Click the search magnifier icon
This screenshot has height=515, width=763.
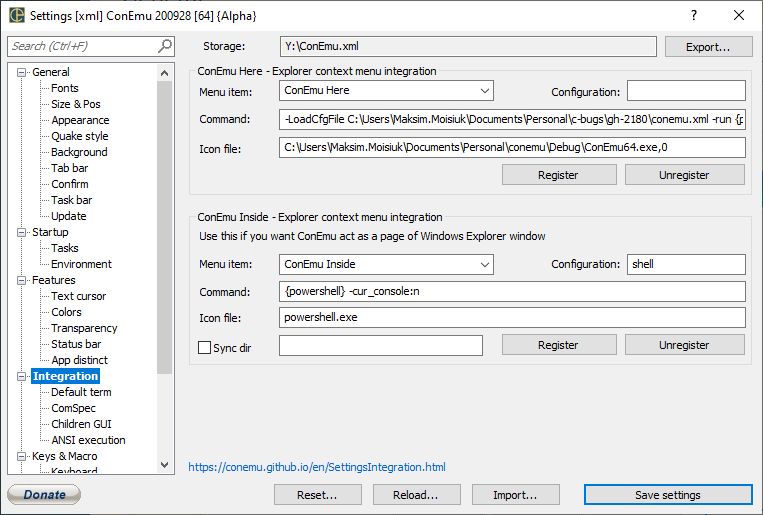point(165,46)
